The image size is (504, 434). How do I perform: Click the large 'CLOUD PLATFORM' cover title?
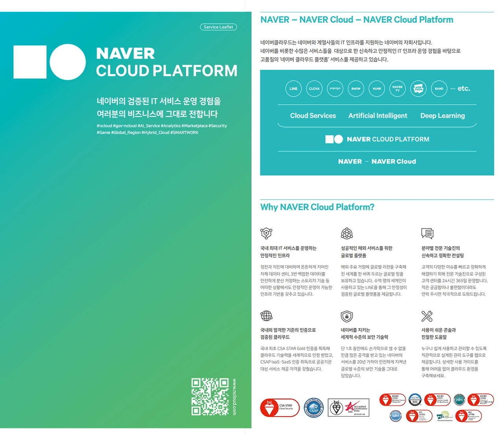167,71
